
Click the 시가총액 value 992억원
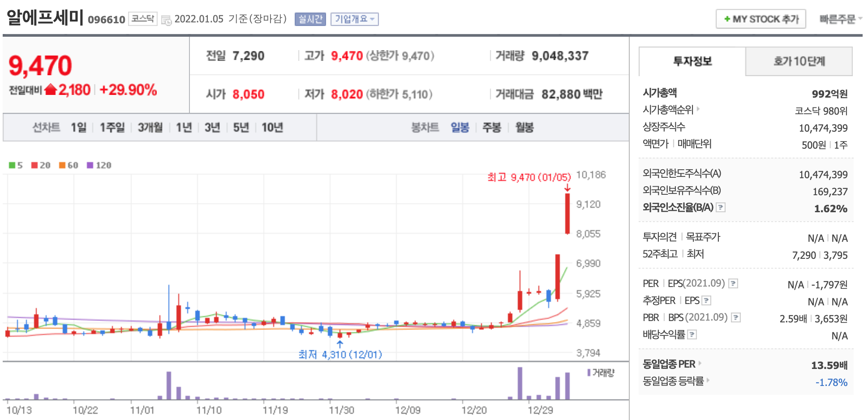[830, 94]
